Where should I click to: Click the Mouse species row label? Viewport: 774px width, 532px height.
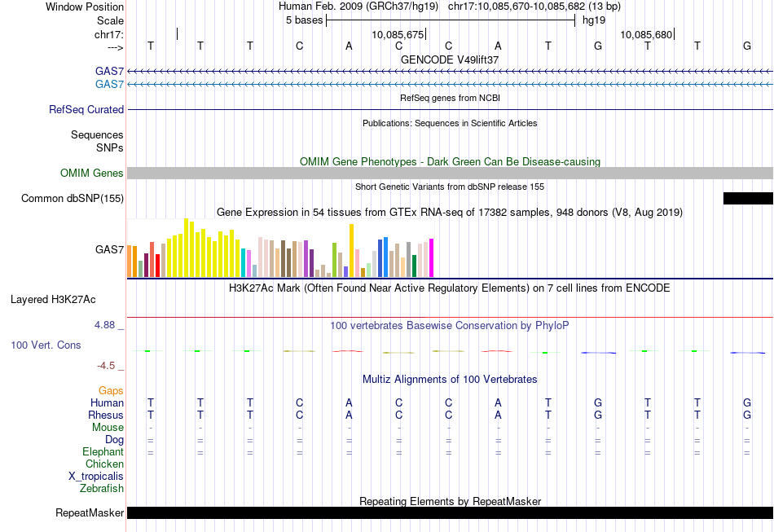pos(108,428)
